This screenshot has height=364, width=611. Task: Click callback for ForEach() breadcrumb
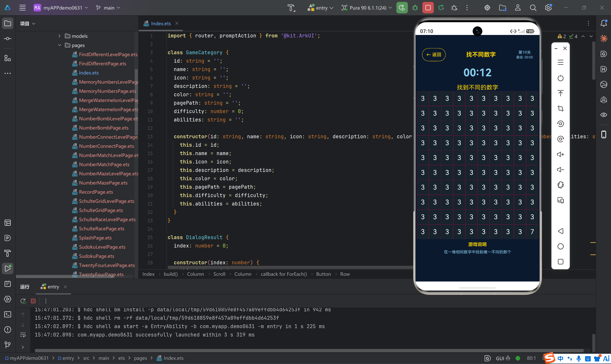284,274
